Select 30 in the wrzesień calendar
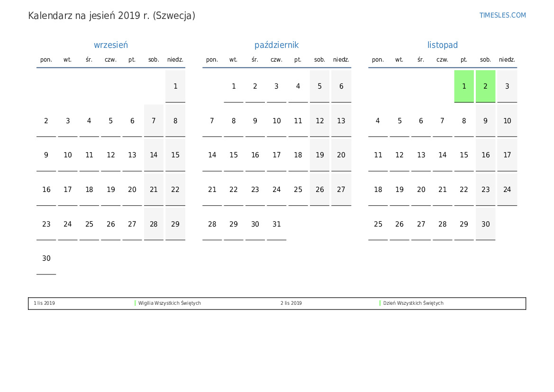The width and height of the screenshot is (554, 392). tap(46, 258)
